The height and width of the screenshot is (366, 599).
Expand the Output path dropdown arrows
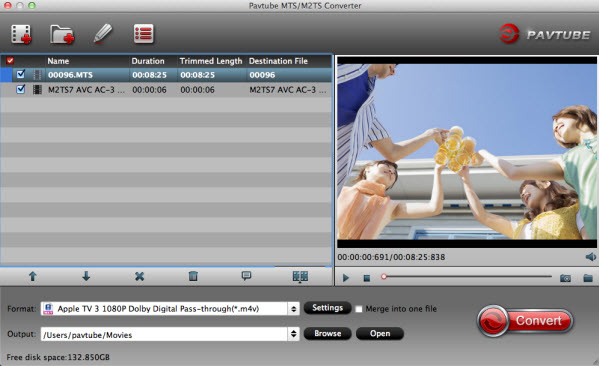293,334
